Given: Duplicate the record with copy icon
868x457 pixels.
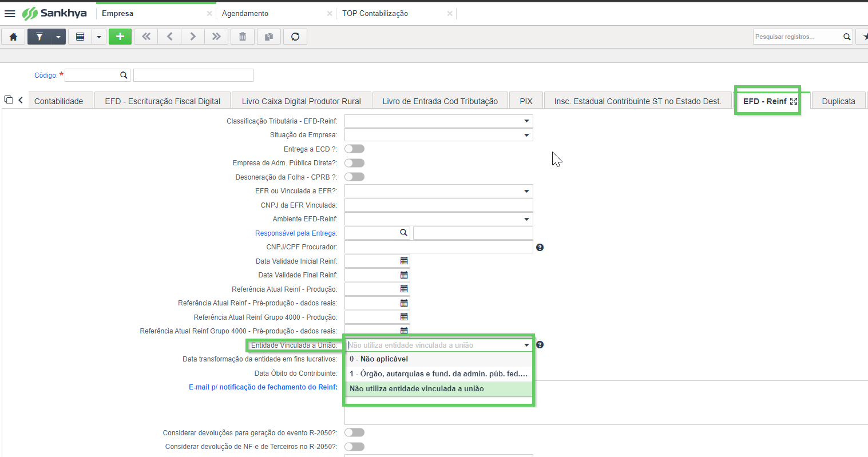Looking at the screenshot, I should click(269, 37).
